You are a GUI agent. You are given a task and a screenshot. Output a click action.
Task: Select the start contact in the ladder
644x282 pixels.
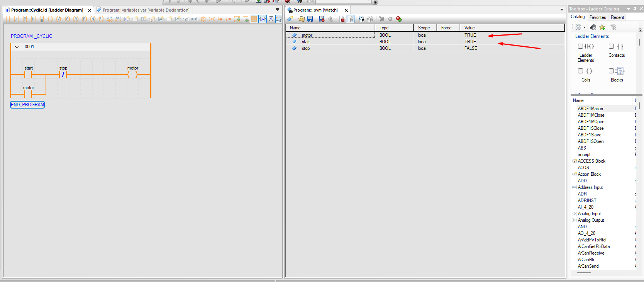coord(29,74)
